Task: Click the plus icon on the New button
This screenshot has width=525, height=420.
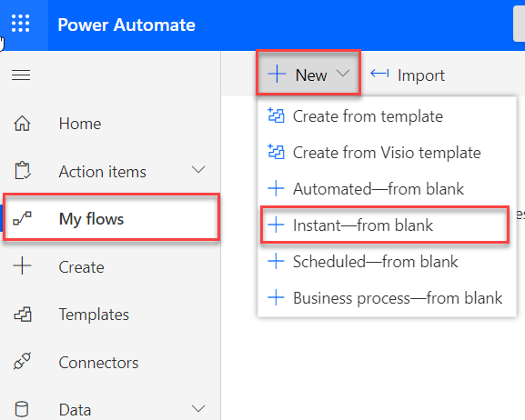Action: 277,74
